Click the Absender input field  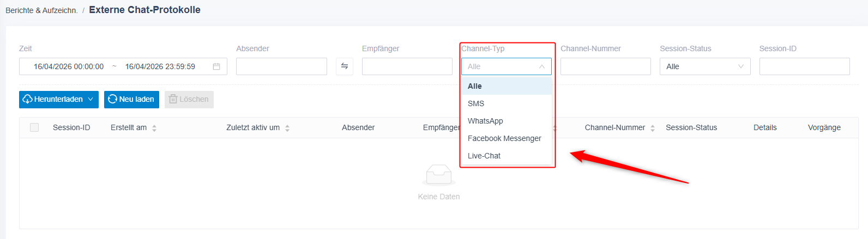click(x=281, y=66)
